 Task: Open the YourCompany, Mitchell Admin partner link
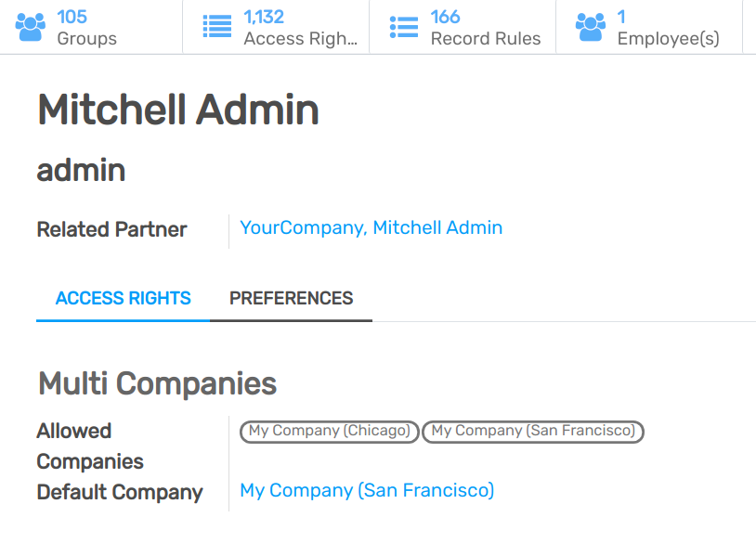(x=371, y=227)
